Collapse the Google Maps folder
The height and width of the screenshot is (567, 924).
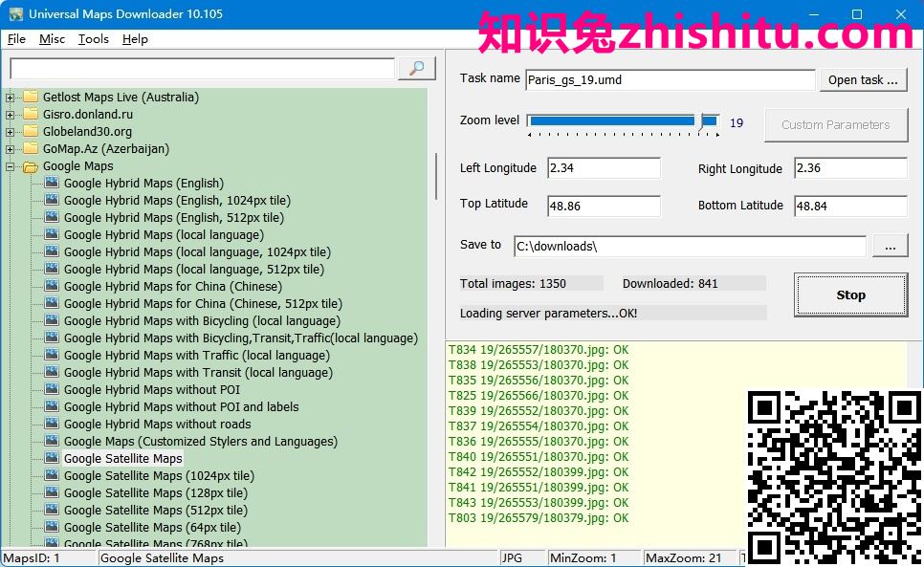click(x=10, y=166)
